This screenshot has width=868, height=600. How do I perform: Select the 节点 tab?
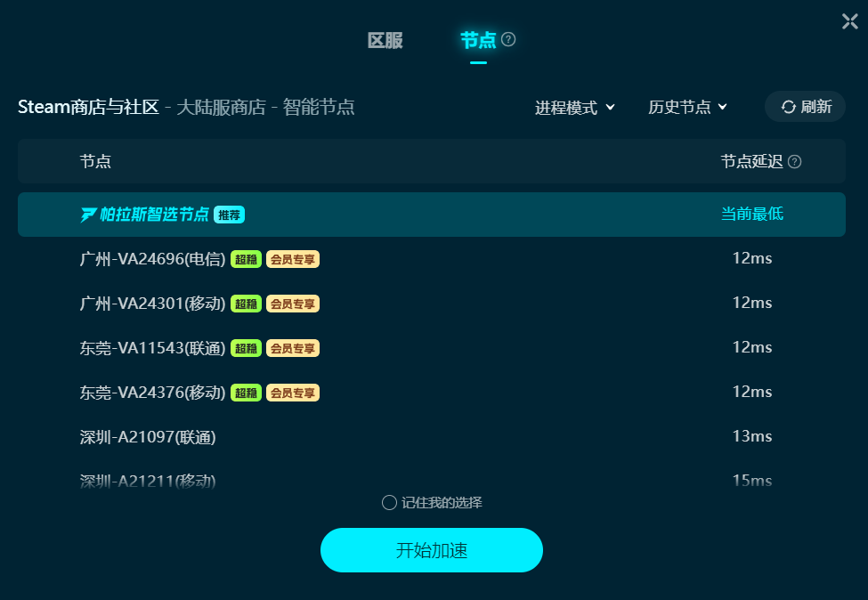(x=478, y=40)
